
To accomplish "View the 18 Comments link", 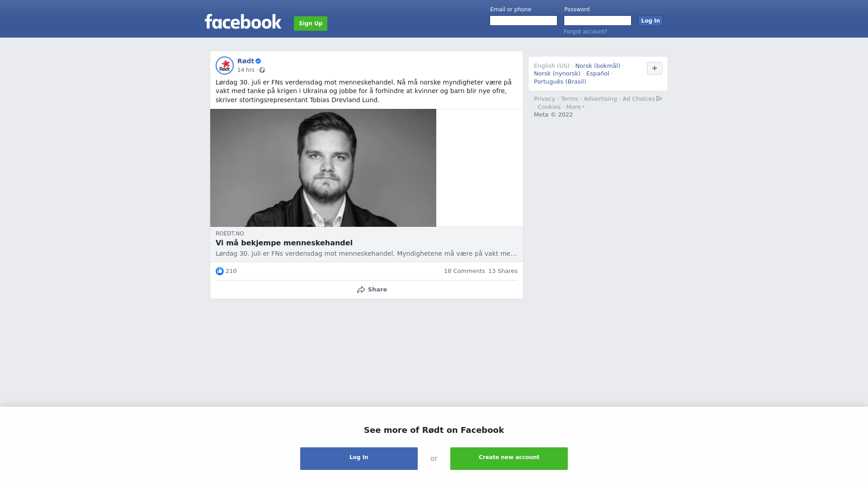I will point(464,271).
